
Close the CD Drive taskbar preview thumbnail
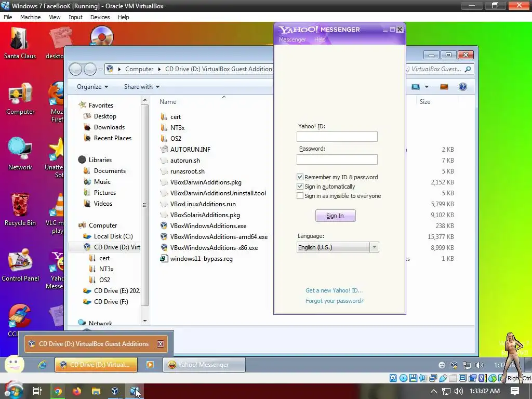161,344
